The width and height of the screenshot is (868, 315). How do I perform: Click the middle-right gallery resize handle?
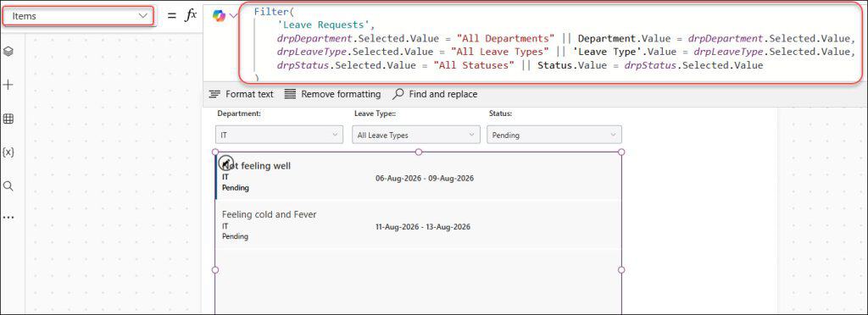[621, 269]
